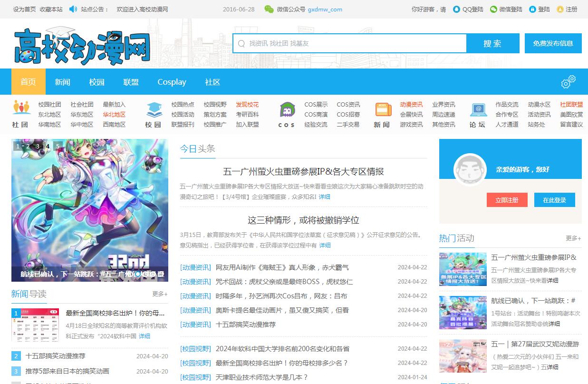Image resolution: width=588 pixels, height=384 pixels.
Task: Click [动漫资讯] tag before 十五部搞笑动漫推荐
Action: point(195,325)
